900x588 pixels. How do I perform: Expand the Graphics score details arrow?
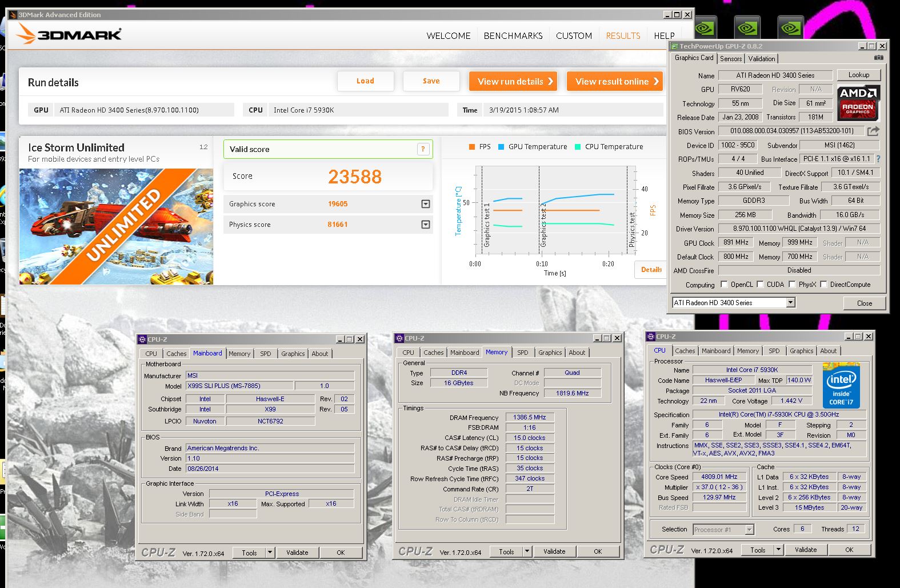tap(426, 204)
